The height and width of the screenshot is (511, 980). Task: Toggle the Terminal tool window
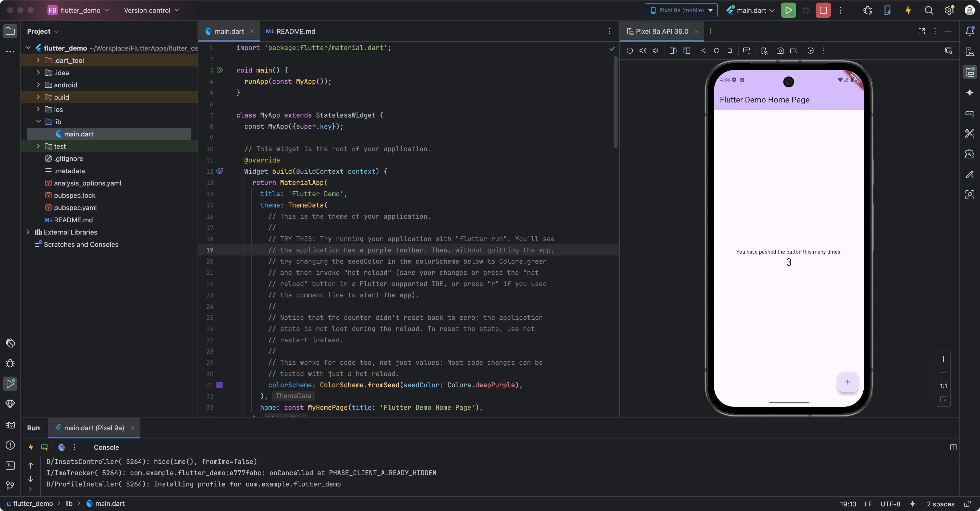(9, 466)
